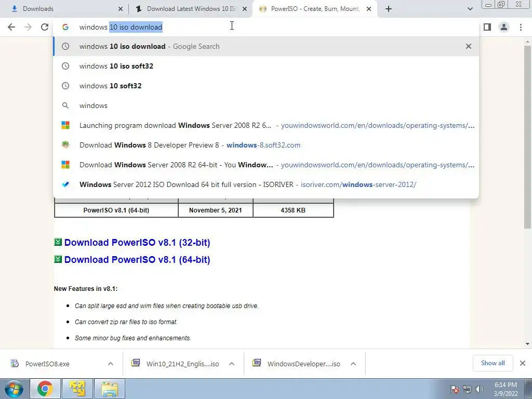Expand options for WindowsDeveloper iso download
The height and width of the screenshot is (399, 532).
[x=353, y=364]
